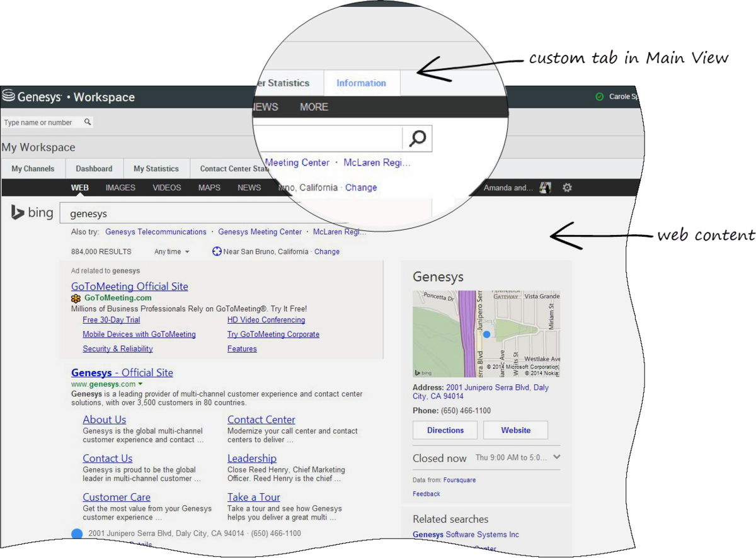
Task: Click the 2001 Junipero Serra Blvd address link
Action: [481, 392]
